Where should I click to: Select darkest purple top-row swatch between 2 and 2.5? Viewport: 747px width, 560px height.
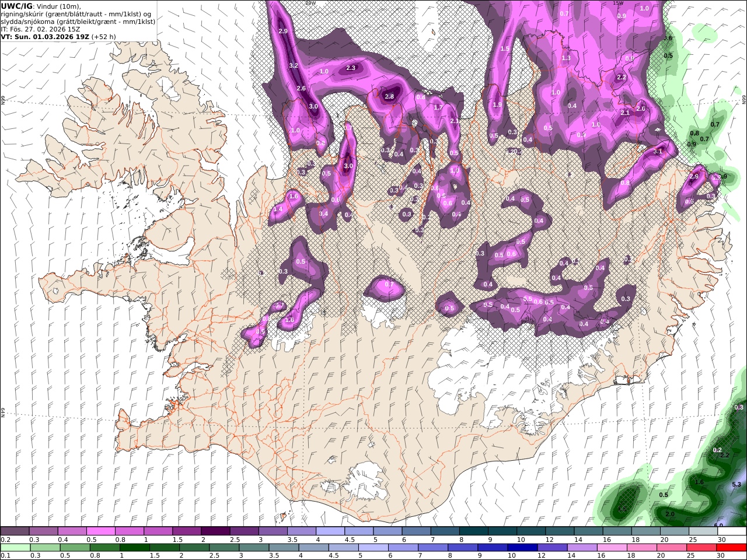[215, 531]
